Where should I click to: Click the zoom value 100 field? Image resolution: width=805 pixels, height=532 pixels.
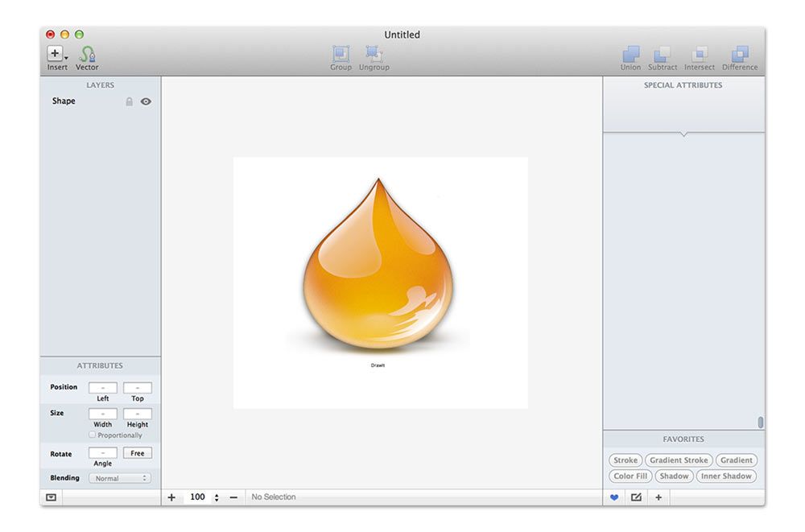197,497
